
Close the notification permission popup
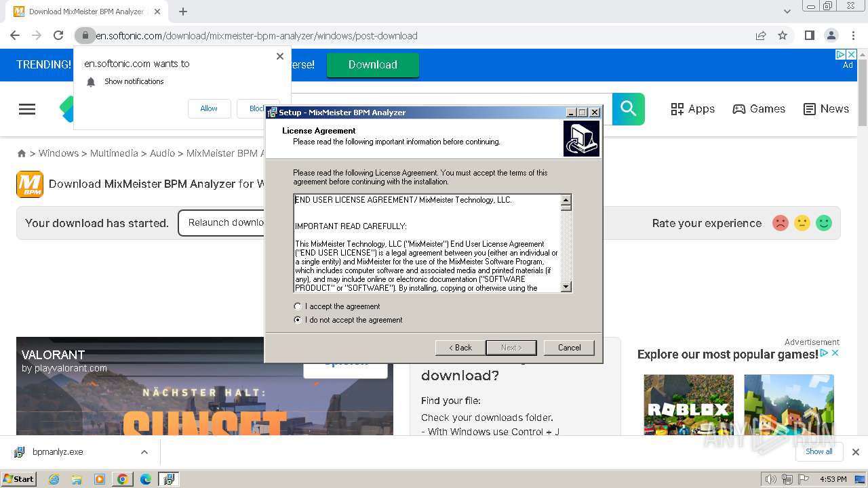pos(280,56)
